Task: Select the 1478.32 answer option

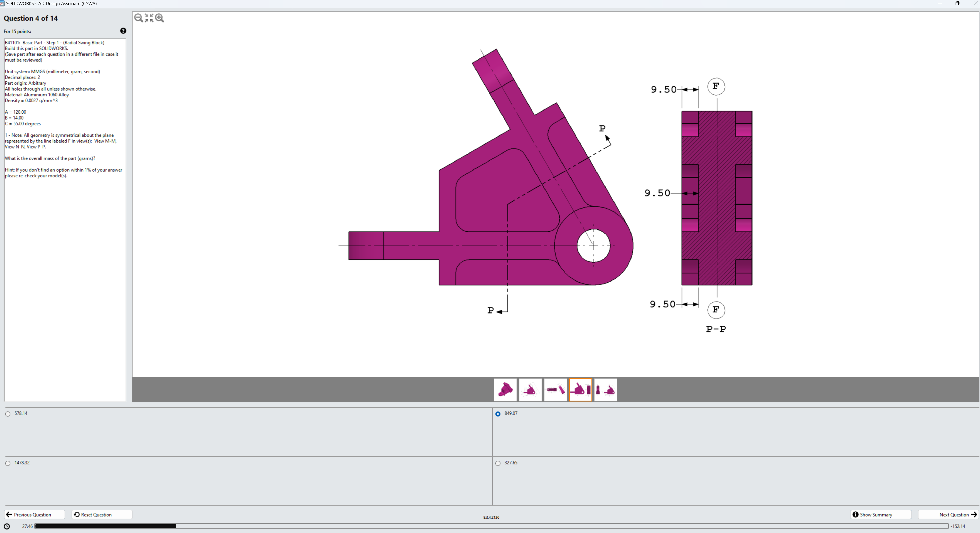Action: pos(7,463)
